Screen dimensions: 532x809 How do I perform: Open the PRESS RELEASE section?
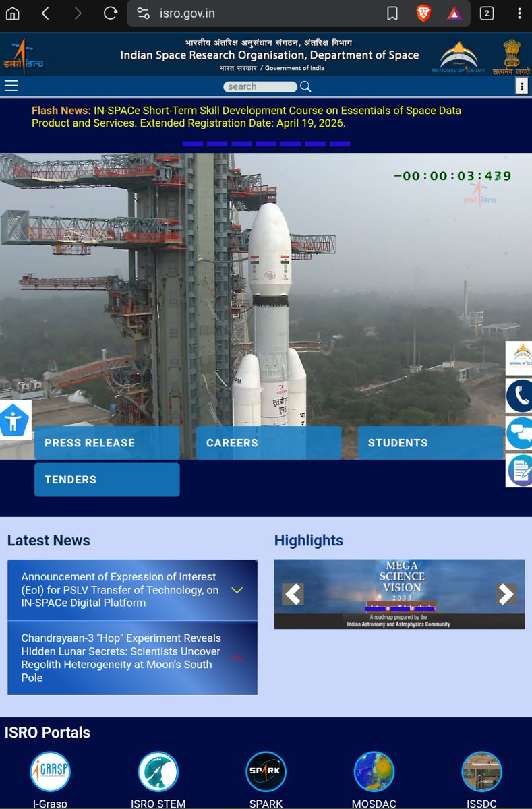107,443
